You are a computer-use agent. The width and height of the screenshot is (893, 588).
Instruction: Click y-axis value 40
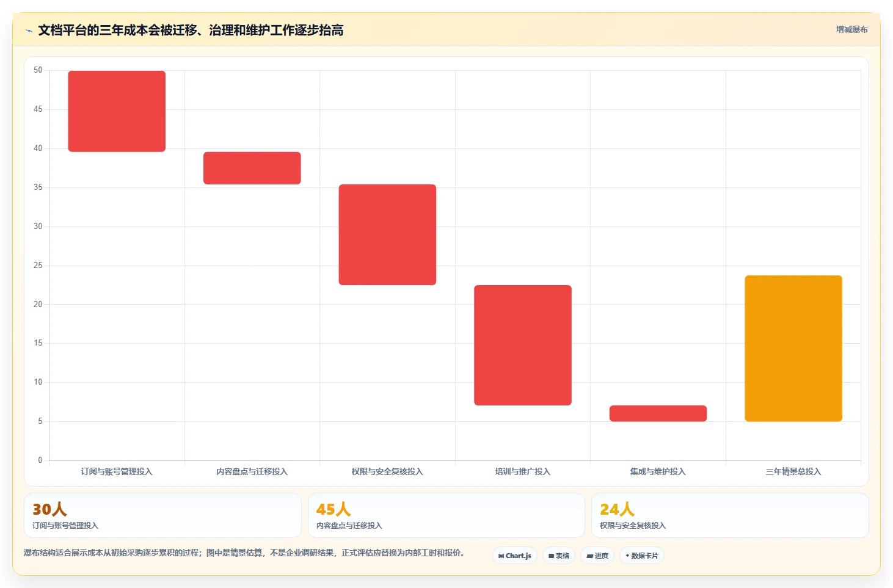[x=38, y=148]
